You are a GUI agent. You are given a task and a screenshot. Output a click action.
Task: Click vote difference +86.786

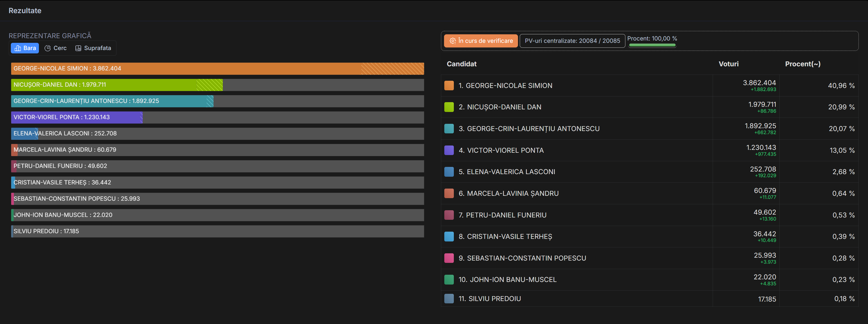click(x=767, y=111)
